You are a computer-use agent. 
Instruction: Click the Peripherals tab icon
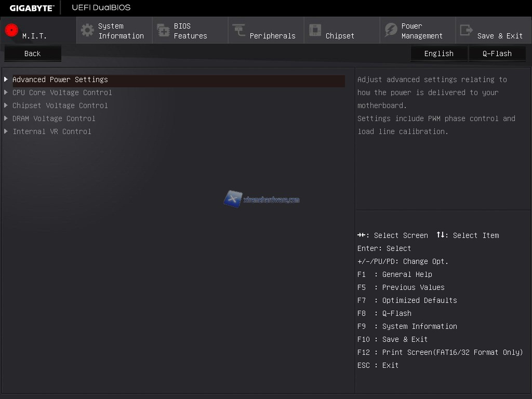(239, 30)
